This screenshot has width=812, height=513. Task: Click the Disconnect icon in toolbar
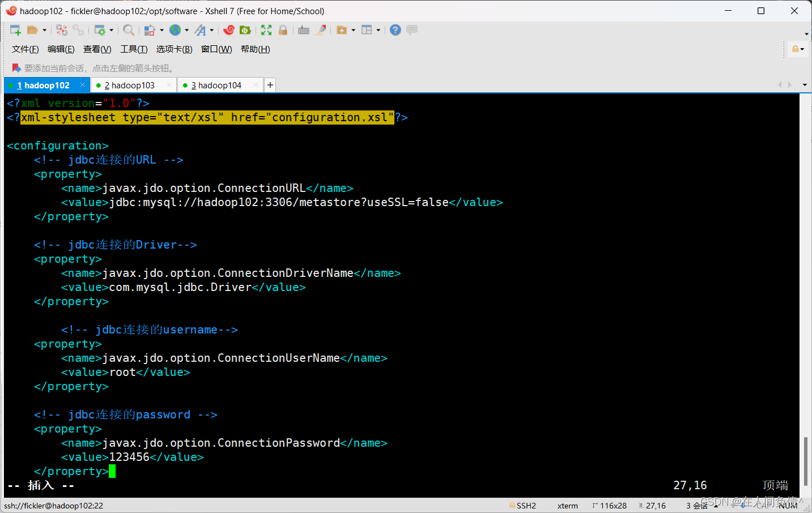(62, 30)
